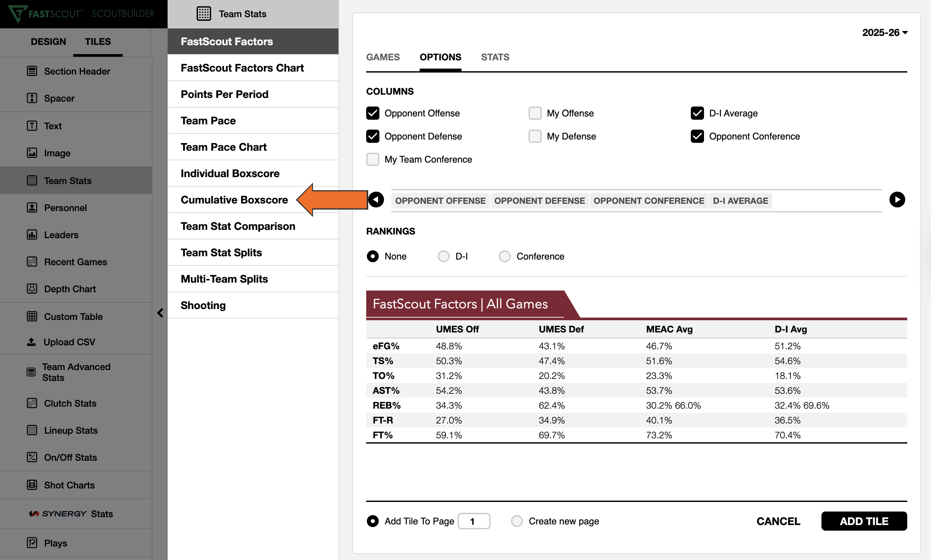Enable the My Defense column
Screen dimensions: 931x560
[x=535, y=136]
